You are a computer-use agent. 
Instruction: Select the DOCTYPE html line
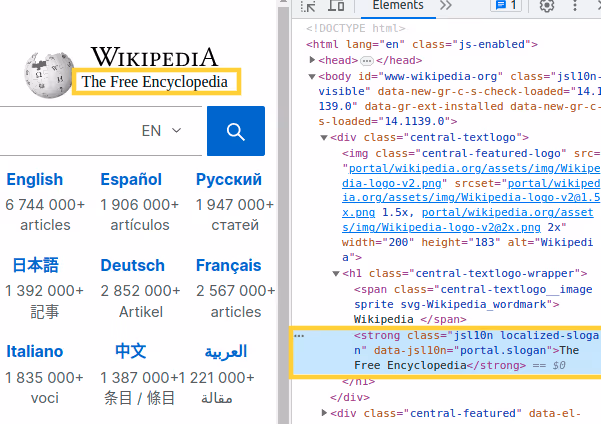tap(355, 28)
